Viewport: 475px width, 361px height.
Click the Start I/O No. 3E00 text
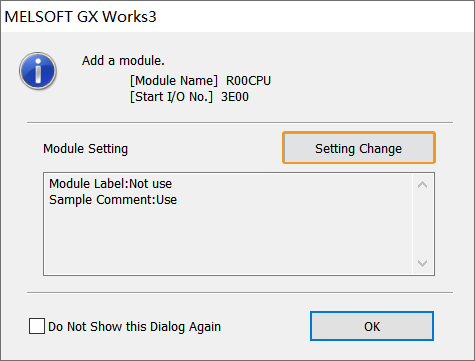tap(189, 97)
